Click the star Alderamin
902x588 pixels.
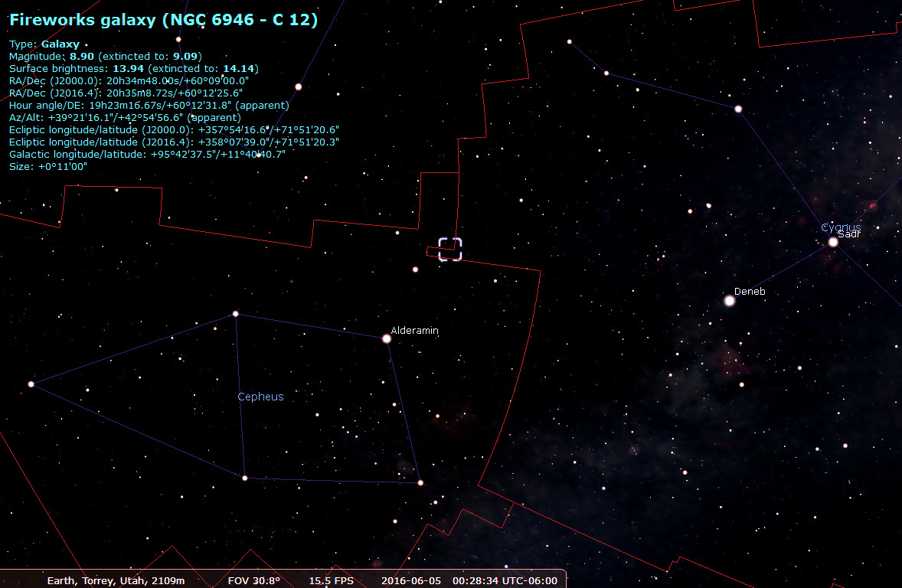point(387,338)
